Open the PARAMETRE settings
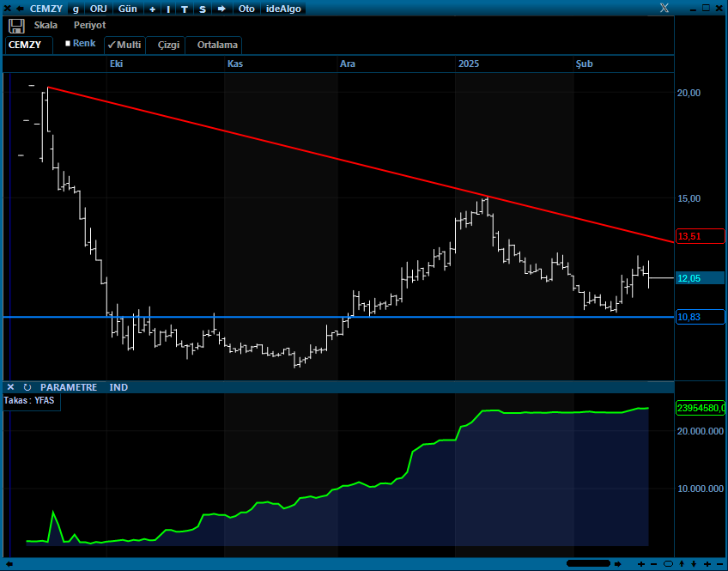Image resolution: width=728 pixels, height=571 pixels. coord(69,387)
